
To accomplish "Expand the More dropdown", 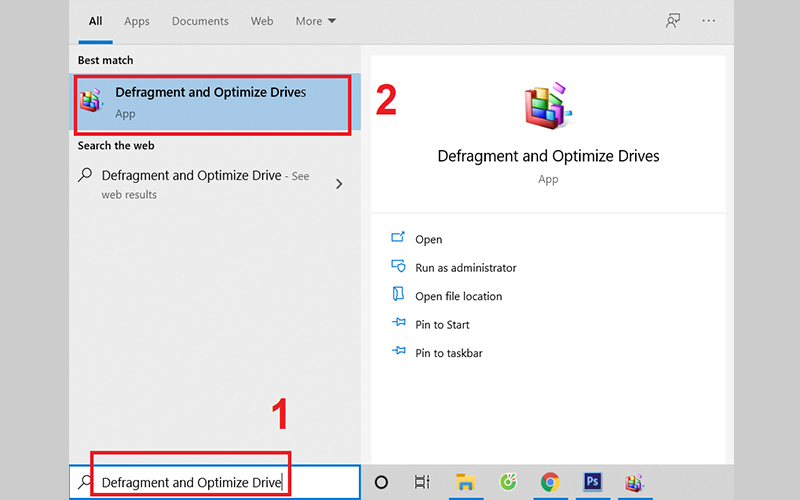I will tap(315, 21).
